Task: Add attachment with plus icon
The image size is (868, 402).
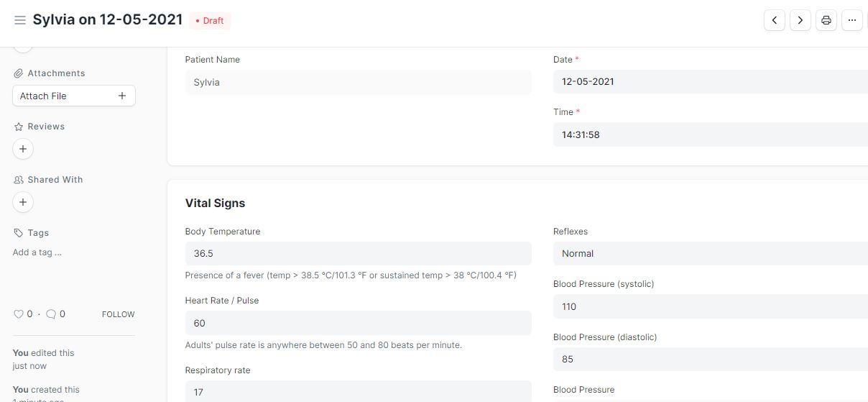Action: coord(121,96)
